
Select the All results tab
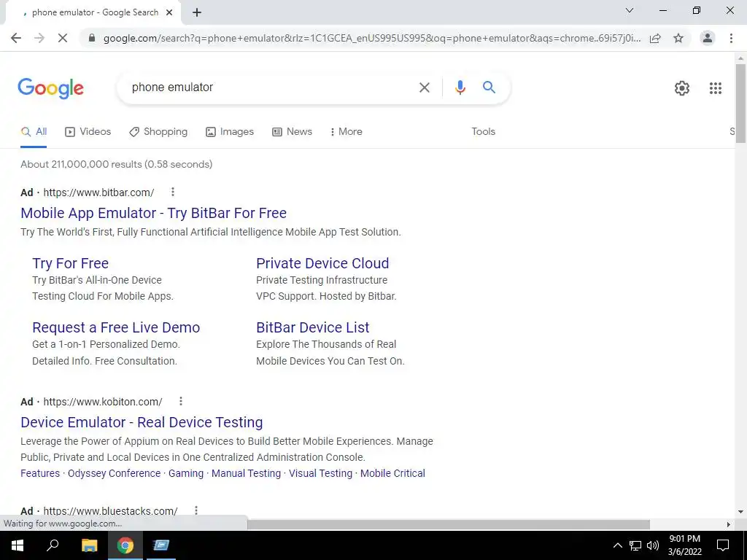click(x=34, y=132)
